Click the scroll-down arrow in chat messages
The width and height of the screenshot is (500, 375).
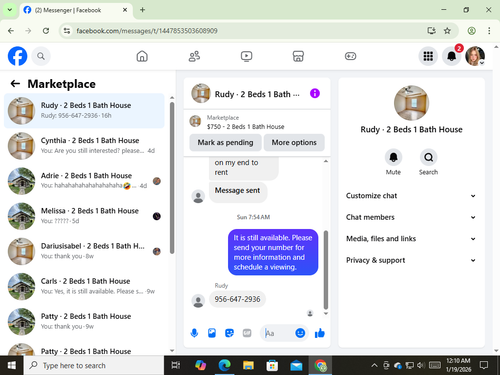click(x=326, y=314)
